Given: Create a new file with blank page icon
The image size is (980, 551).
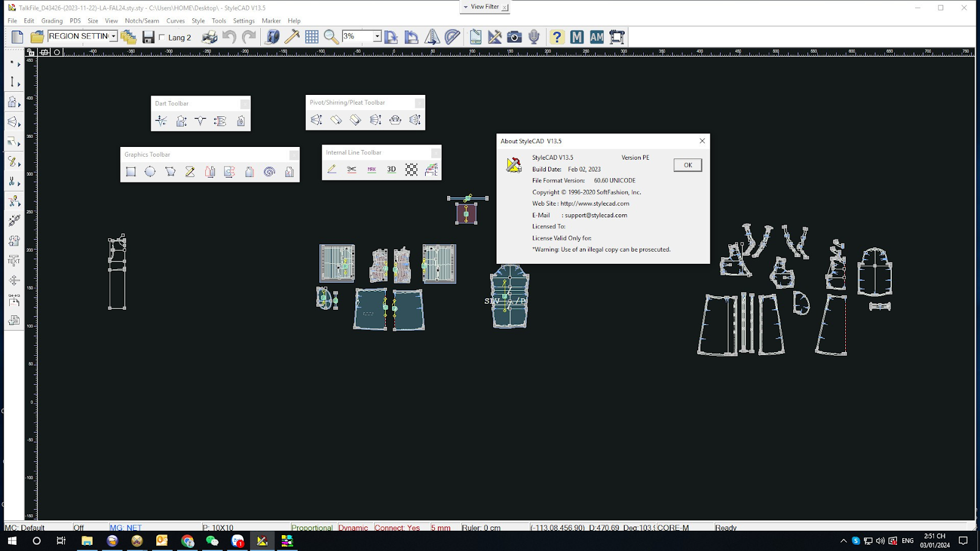Looking at the screenshot, I should (x=17, y=37).
